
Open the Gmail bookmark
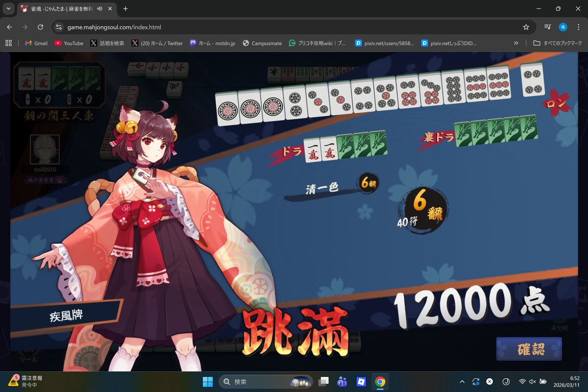(x=36, y=43)
